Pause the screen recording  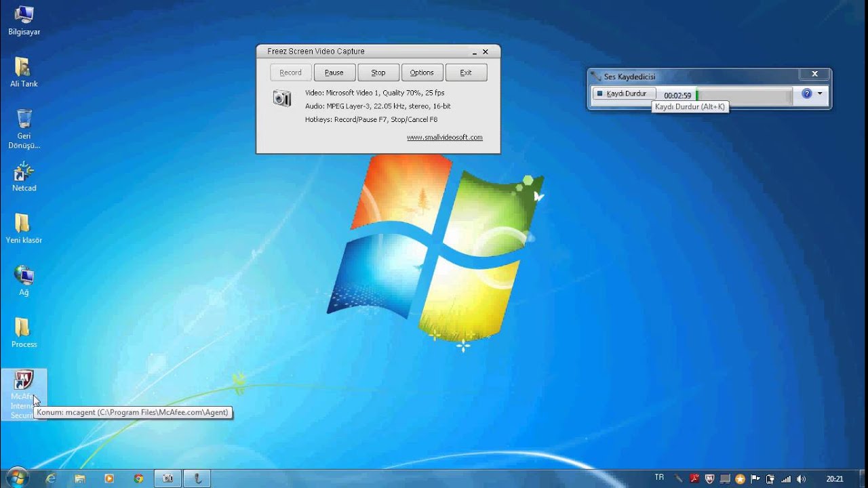coord(334,73)
